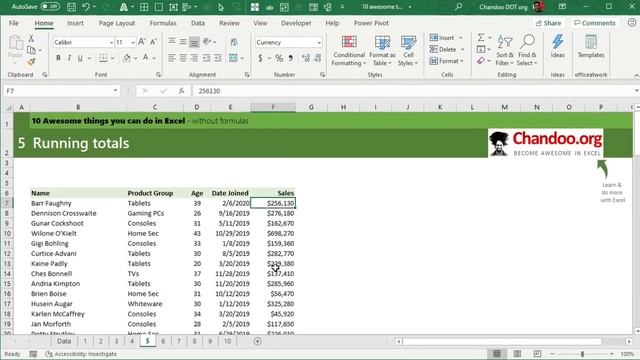Switch to Page Break Preview icon
The height and width of the screenshot is (360, 640).
(537, 354)
